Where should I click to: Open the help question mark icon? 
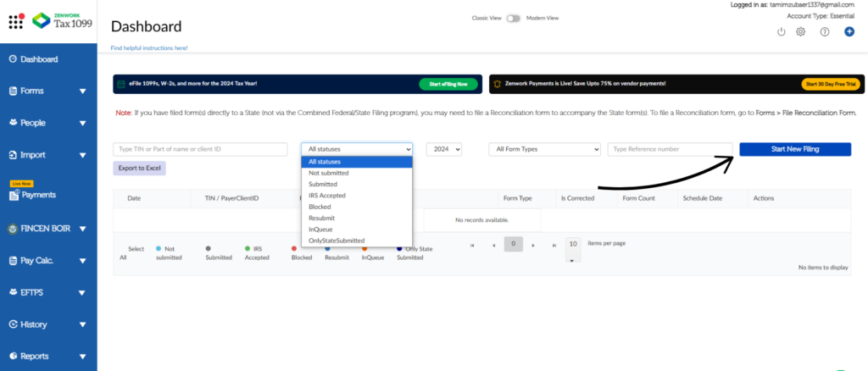point(824,31)
